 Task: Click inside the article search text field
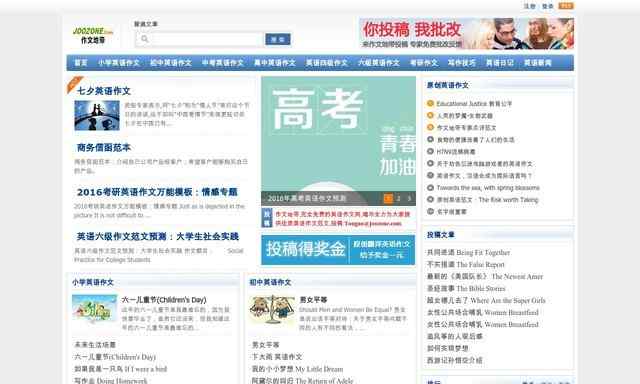click(200, 39)
